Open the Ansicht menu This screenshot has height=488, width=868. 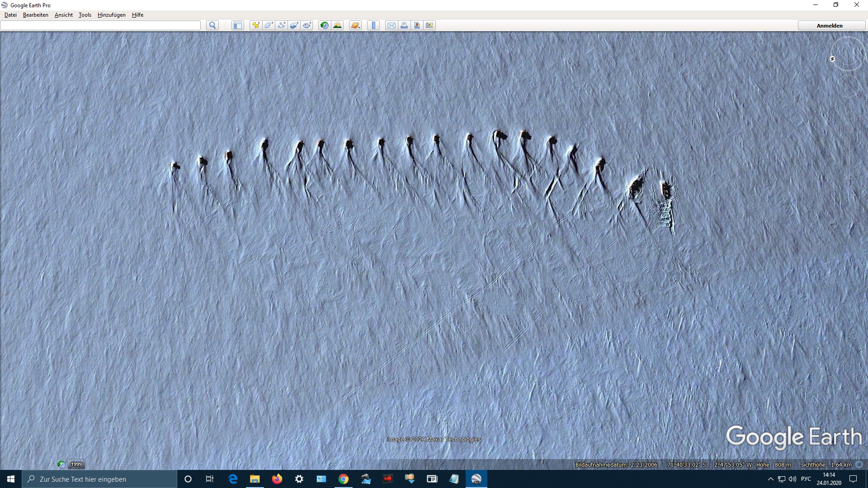(63, 15)
